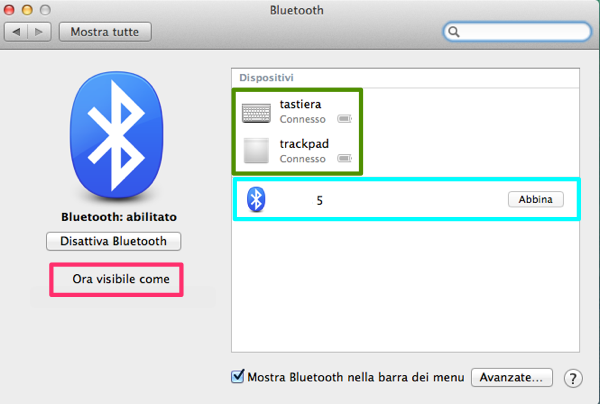Minimize the Bluetooth window with yellow button
The image size is (600, 404).
coord(27,10)
